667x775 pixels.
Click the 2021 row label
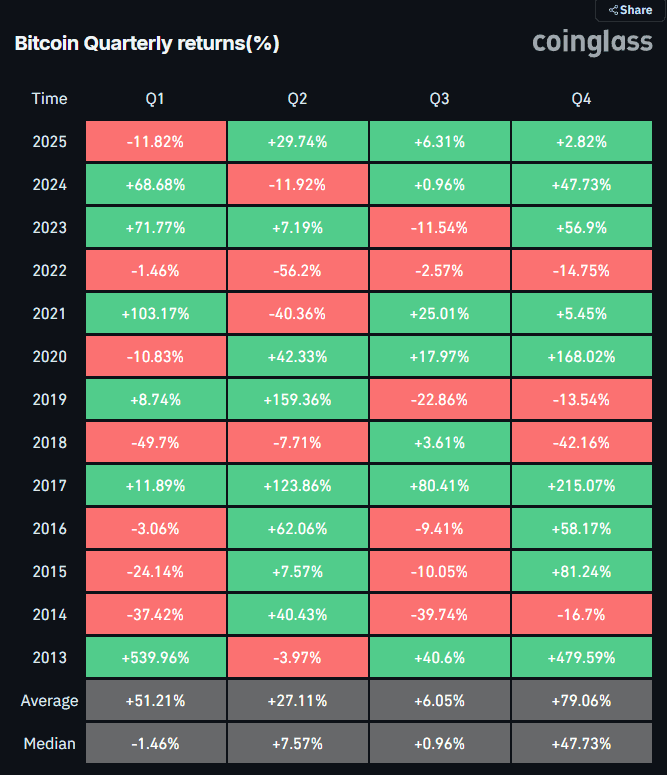tap(49, 314)
